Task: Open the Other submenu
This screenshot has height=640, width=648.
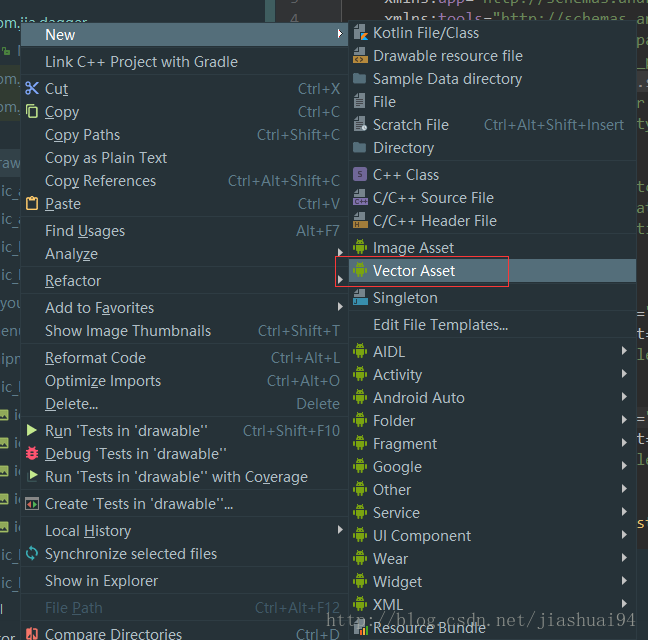Action: tap(493, 490)
